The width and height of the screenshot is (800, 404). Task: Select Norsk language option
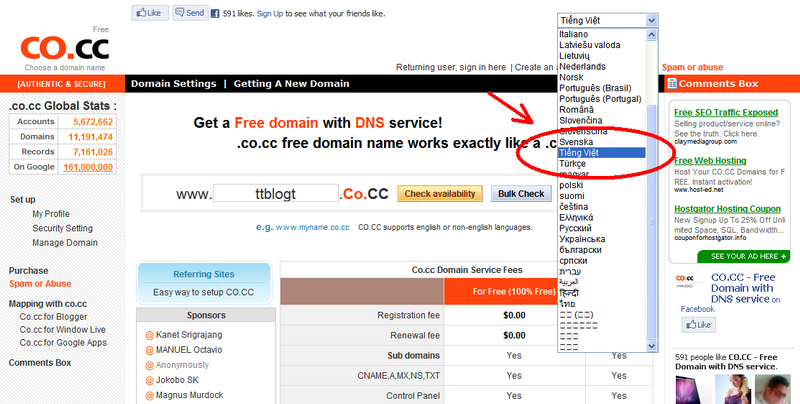pos(571,77)
